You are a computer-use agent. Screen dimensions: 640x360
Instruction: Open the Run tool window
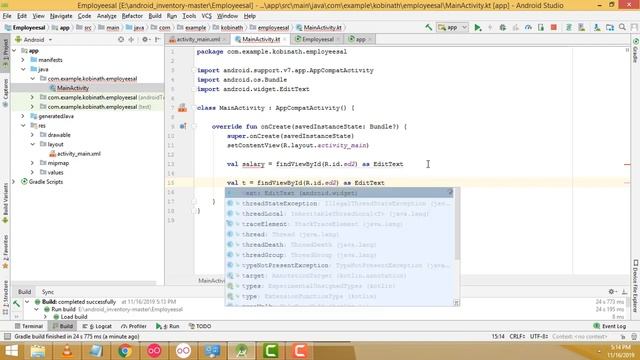(168, 326)
